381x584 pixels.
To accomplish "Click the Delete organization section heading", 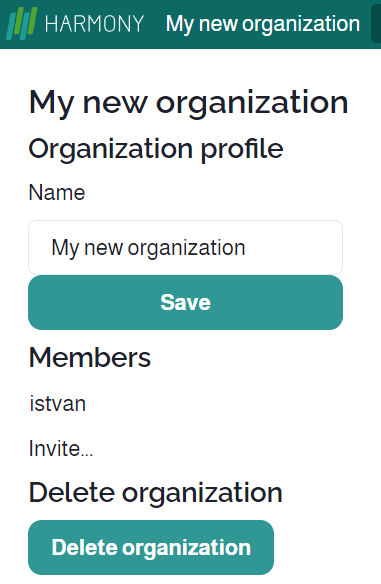I will 156,493.
